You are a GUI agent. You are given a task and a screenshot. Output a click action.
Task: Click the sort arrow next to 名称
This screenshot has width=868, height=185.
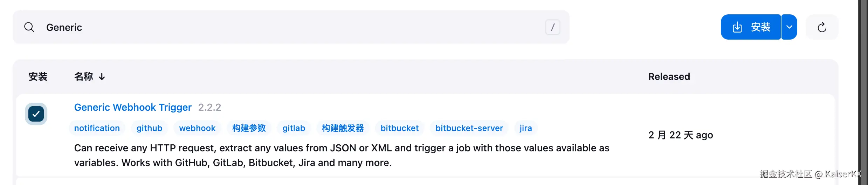102,76
